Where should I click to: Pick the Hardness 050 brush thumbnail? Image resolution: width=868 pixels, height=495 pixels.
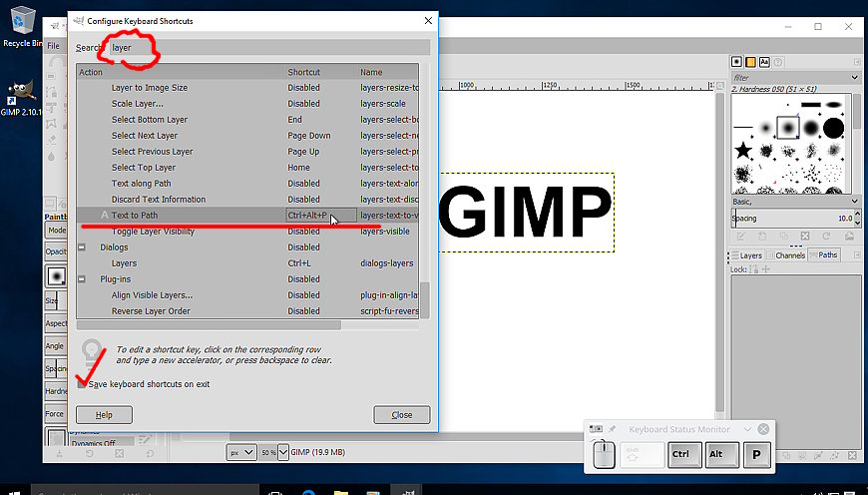click(788, 128)
